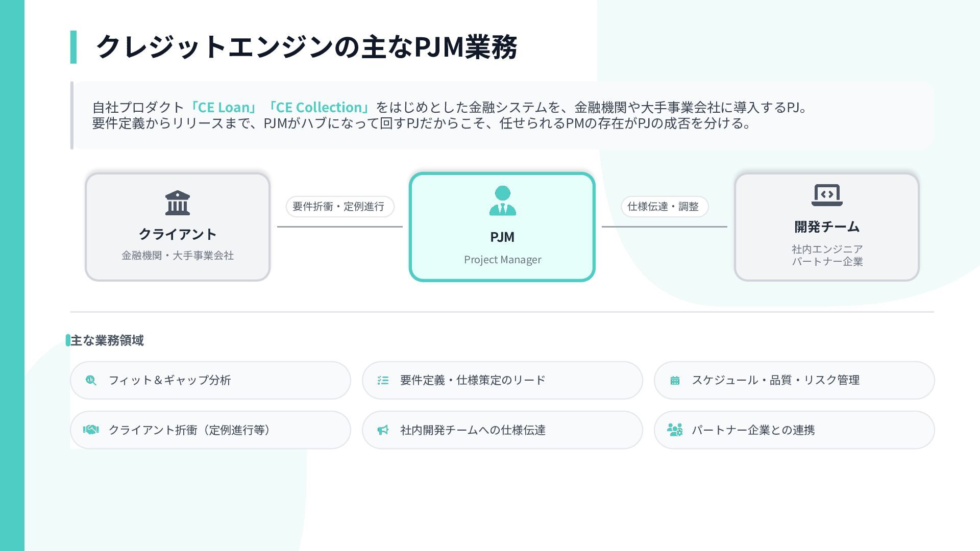Click the people group icon beside パートナー企業との連携

click(675, 430)
